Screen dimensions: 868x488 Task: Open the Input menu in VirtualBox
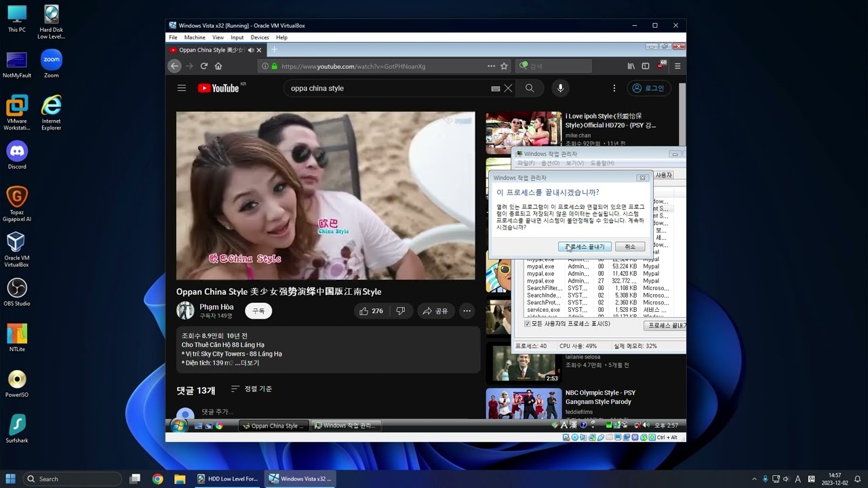pos(237,38)
